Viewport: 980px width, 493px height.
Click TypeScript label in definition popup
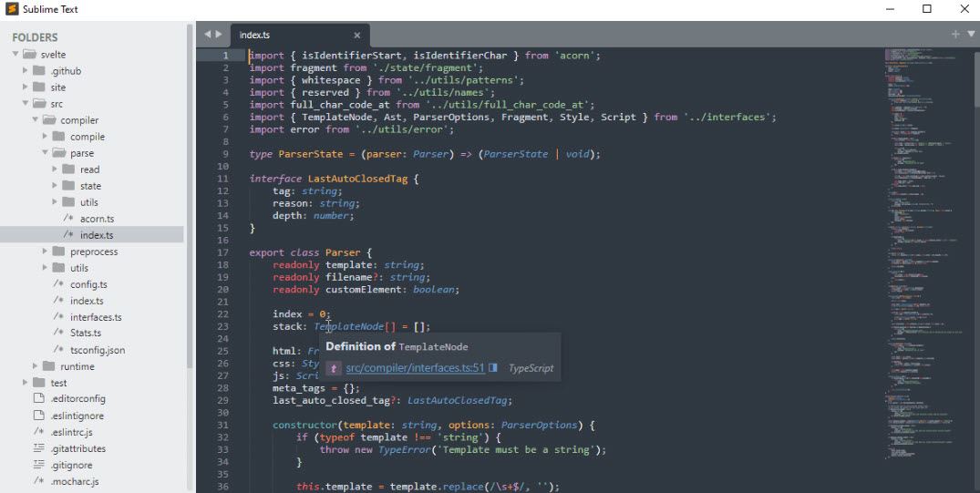(x=531, y=368)
